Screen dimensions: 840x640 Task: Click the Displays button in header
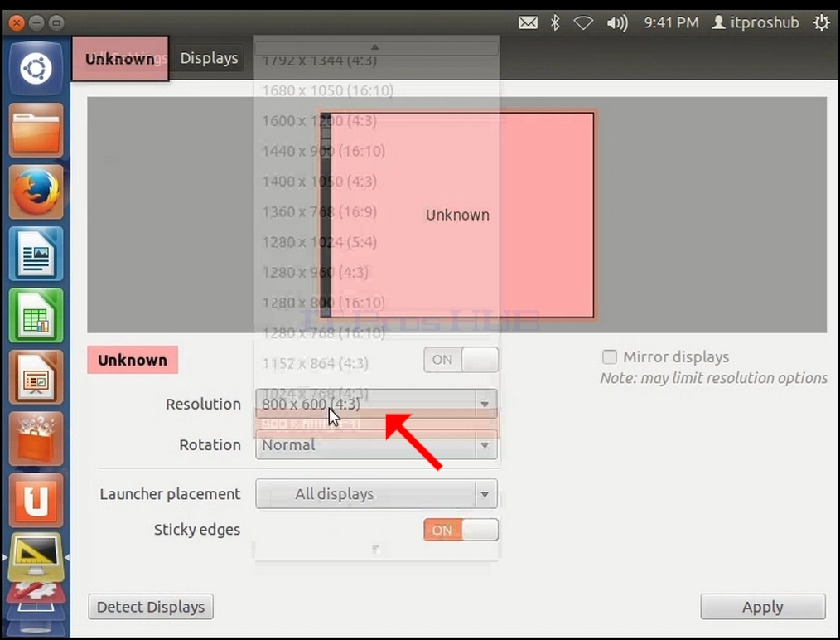coord(209,58)
